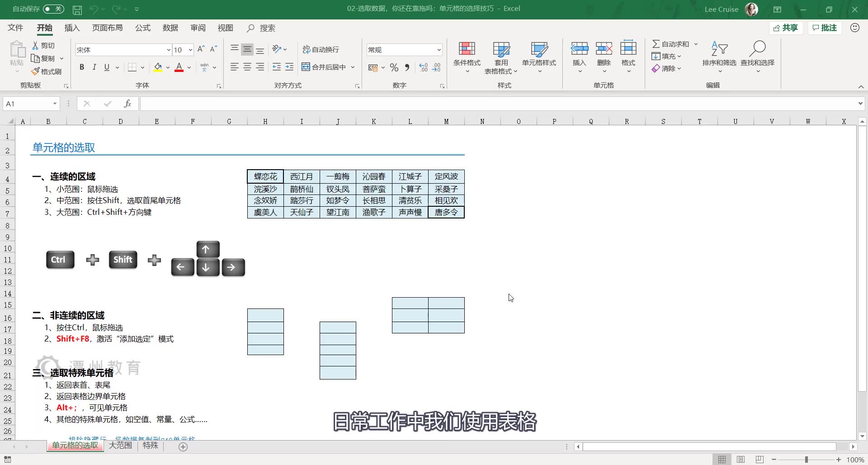Image resolution: width=868 pixels, height=465 pixels.
Task: Open font size dropdown showing 10
Action: [x=190, y=50]
